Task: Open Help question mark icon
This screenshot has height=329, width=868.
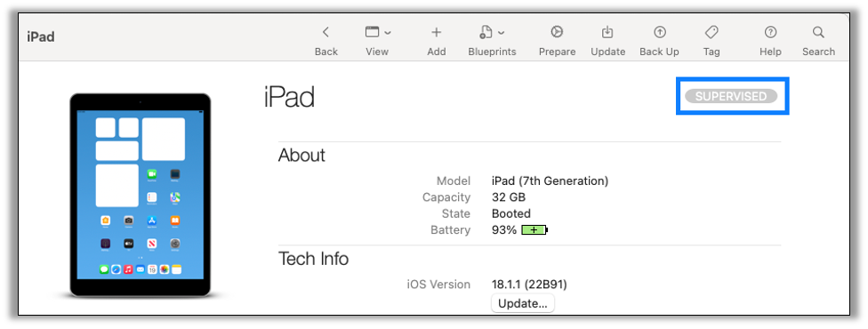Action: pos(770,32)
